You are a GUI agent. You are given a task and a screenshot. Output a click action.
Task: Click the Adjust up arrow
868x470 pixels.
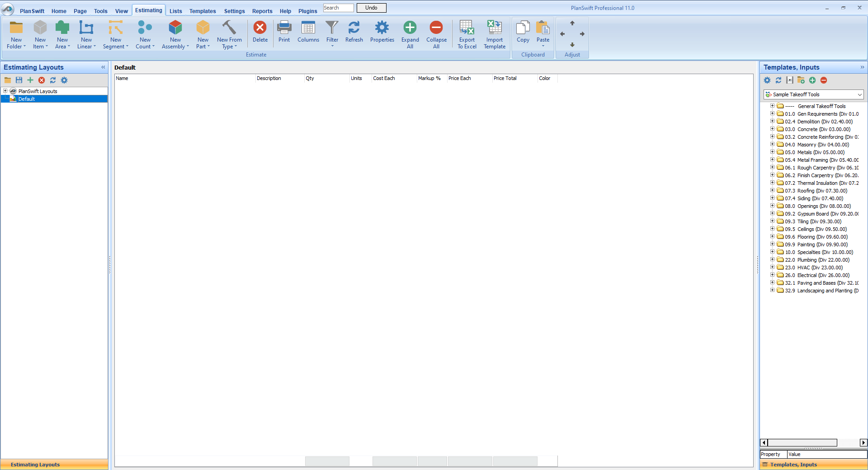coord(572,23)
